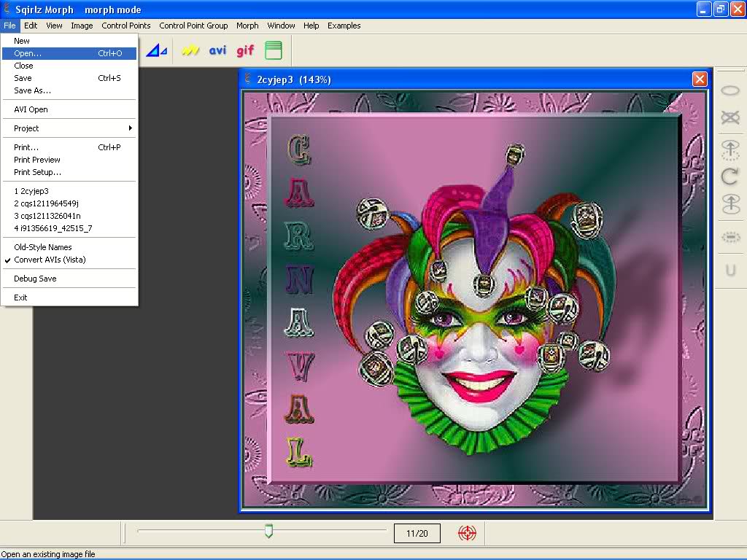
Task: Open the Morph menu
Action: tap(247, 26)
